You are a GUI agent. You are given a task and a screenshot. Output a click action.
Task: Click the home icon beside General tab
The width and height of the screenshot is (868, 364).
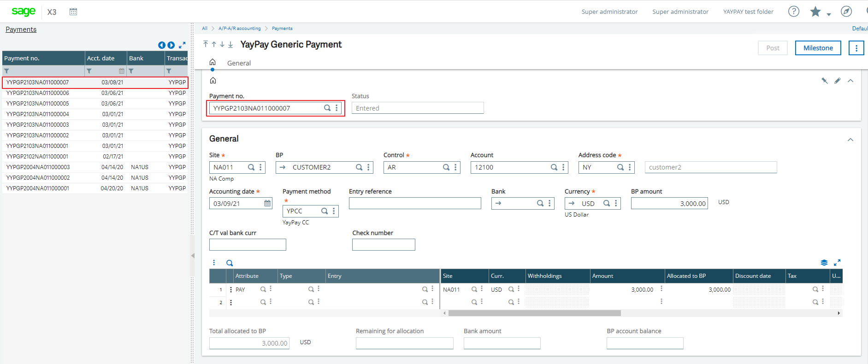tap(213, 62)
